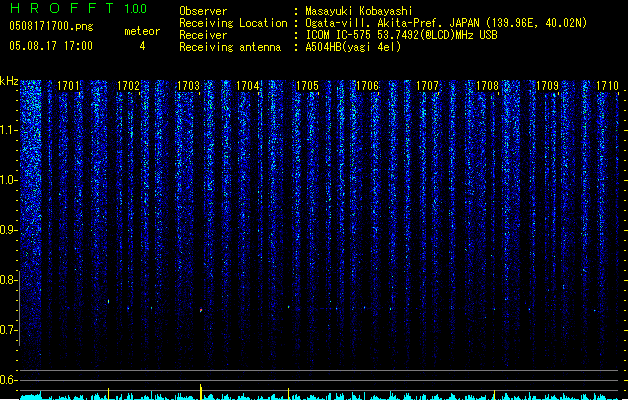This screenshot has height=400, width=629.
Task: Click the 1703 time marker
Action: click(x=188, y=86)
